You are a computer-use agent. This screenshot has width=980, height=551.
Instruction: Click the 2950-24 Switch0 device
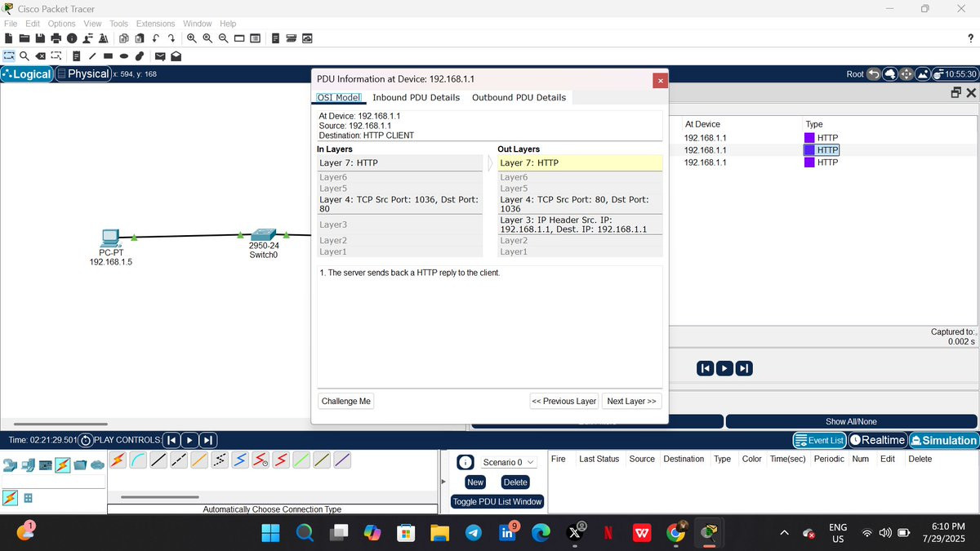click(x=264, y=234)
